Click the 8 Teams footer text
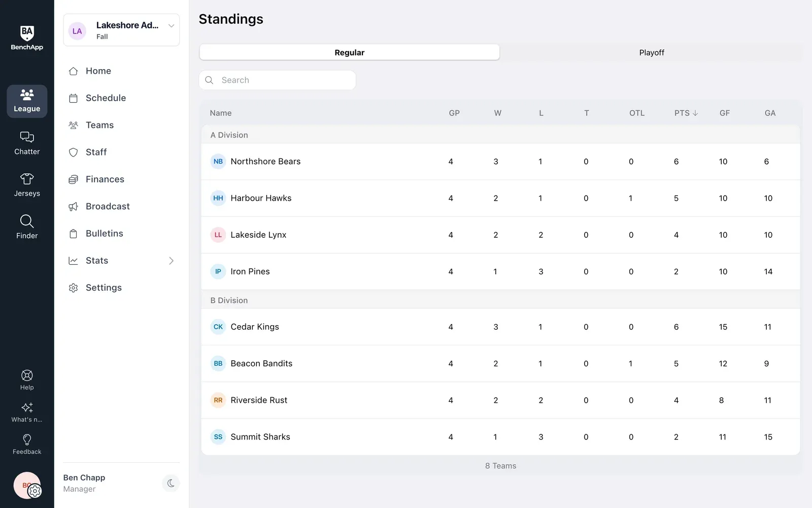Image resolution: width=812 pixels, height=508 pixels. (500, 466)
